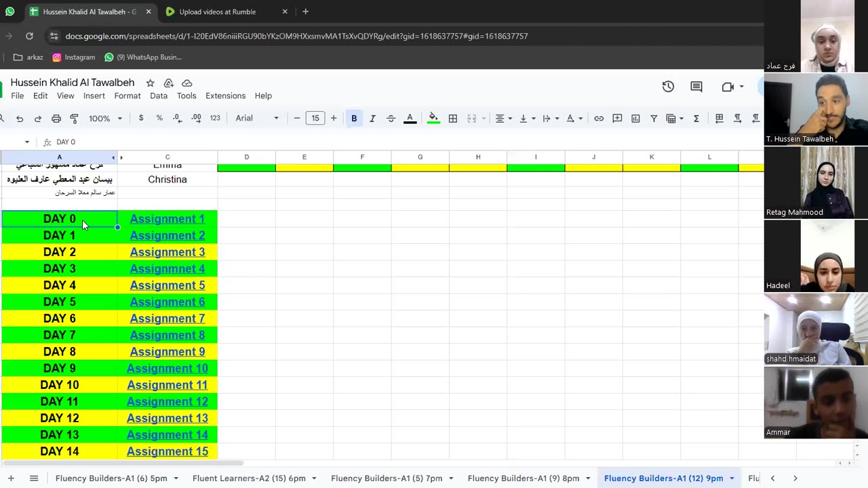The height and width of the screenshot is (488, 868).
Task: Reload the browser page
Action: (29, 36)
